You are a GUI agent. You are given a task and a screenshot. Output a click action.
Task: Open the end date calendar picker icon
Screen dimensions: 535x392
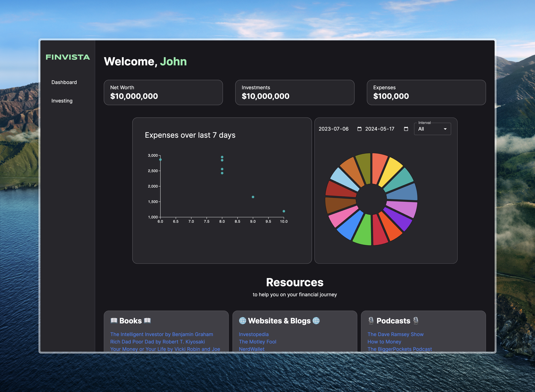[x=406, y=129]
